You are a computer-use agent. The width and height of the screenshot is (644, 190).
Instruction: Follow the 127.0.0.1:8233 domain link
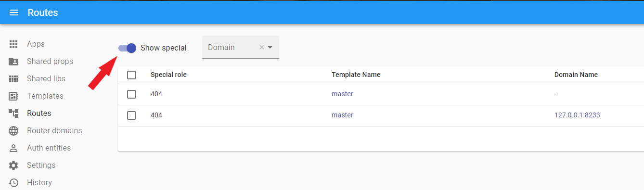577,115
